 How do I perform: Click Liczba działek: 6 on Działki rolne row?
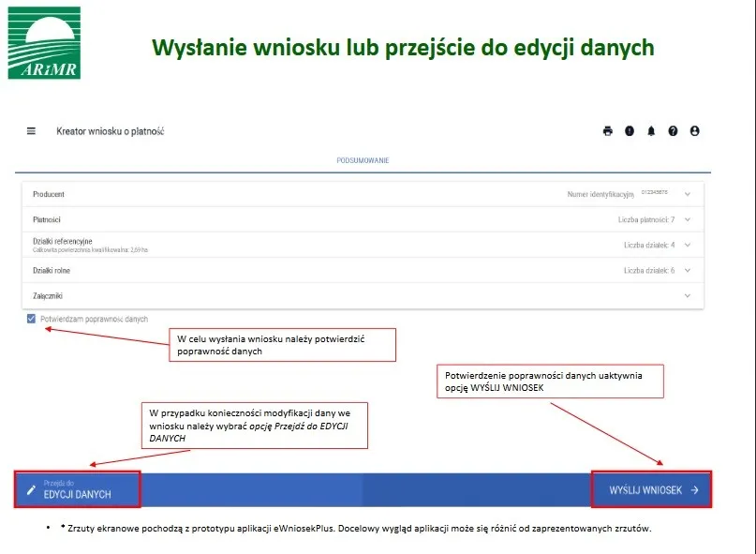(650, 270)
